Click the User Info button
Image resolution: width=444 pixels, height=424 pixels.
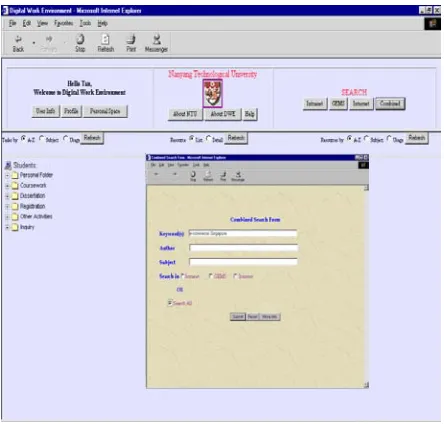point(46,111)
